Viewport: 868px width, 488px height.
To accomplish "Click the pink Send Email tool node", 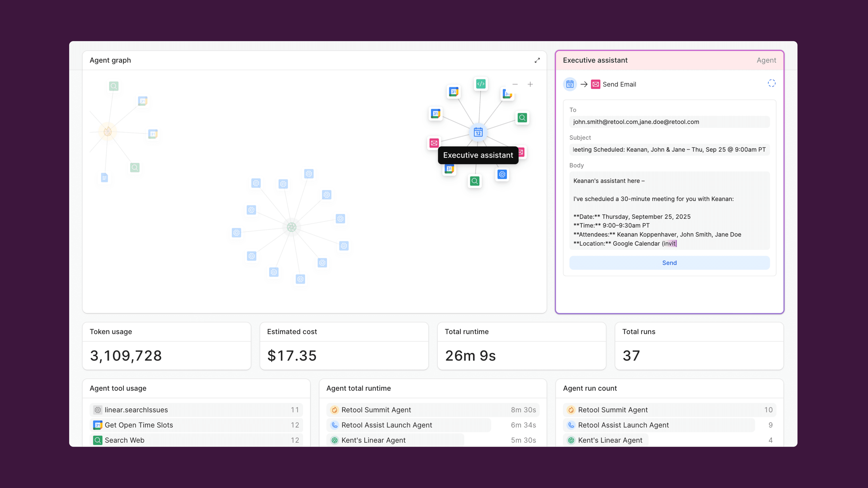I will (434, 143).
